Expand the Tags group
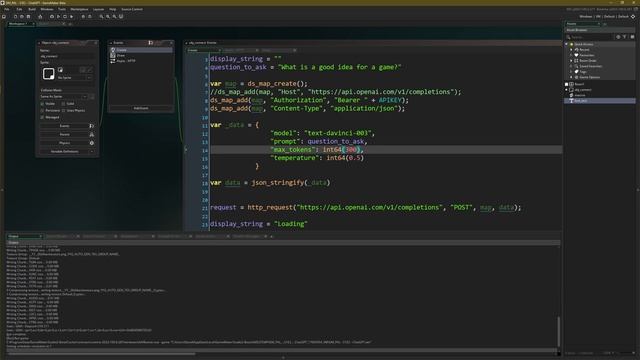Image resolution: width=640 pixels, height=360 pixels. [x=571, y=71]
